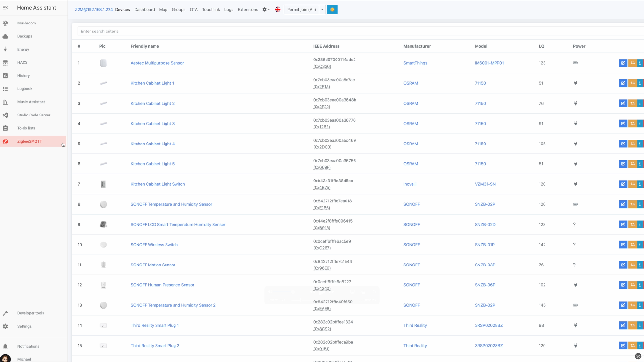Open the Mushroom dashboard icon
Viewport: 644px width, 362px height.
pyautogui.click(x=5, y=23)
